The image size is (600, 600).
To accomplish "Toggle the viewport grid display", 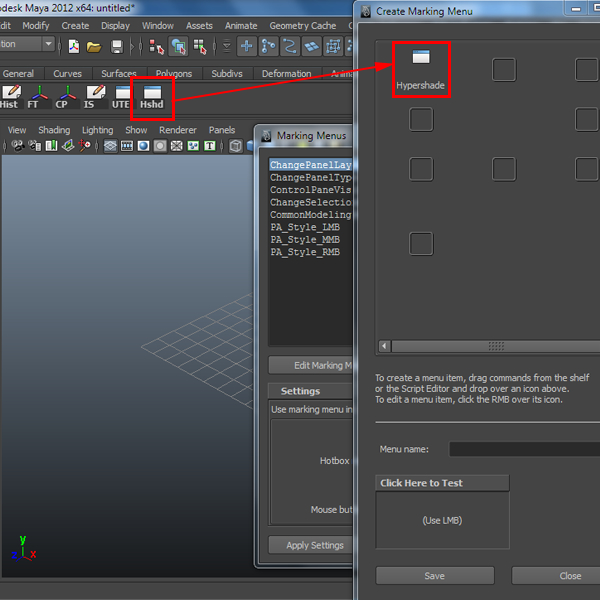I will pyautogui.click(x=111, y=146).
